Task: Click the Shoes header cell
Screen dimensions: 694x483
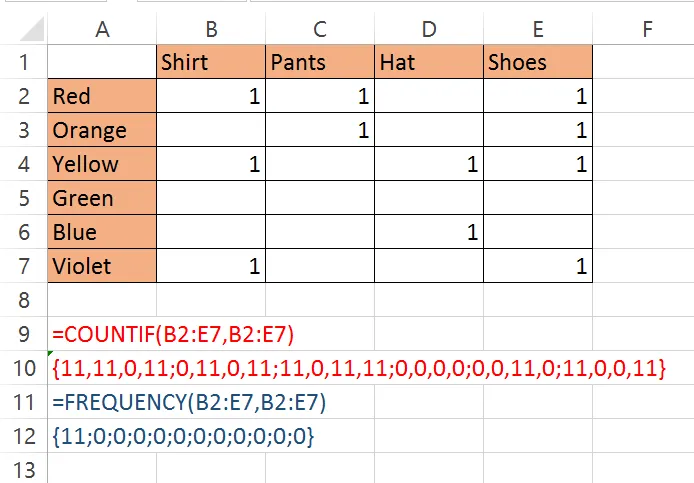Action: (x=538, y=62)
